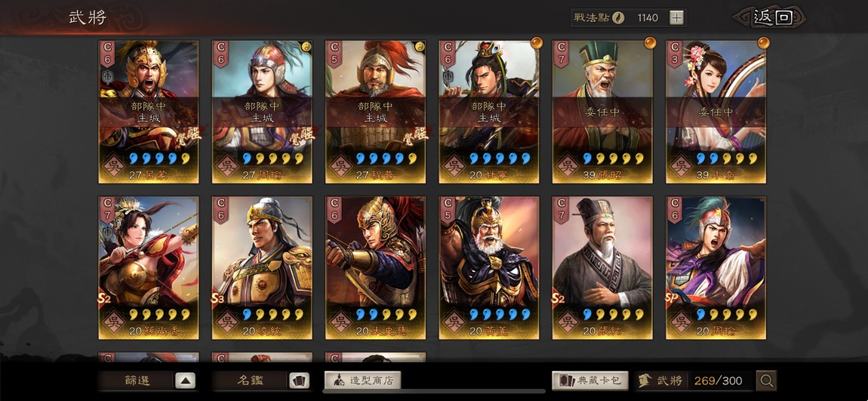Viewport: 868px width, 401px height.
Task: Click the orange orb on 甘寧 card
Action: [537, 42]
